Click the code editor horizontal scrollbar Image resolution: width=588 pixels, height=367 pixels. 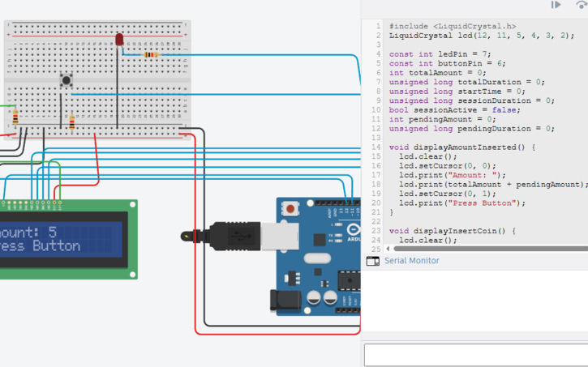tap(491, 249)
